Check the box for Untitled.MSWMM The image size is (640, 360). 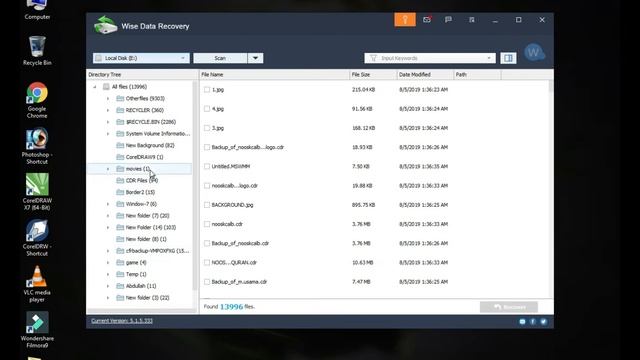click(x=207, y=166)
